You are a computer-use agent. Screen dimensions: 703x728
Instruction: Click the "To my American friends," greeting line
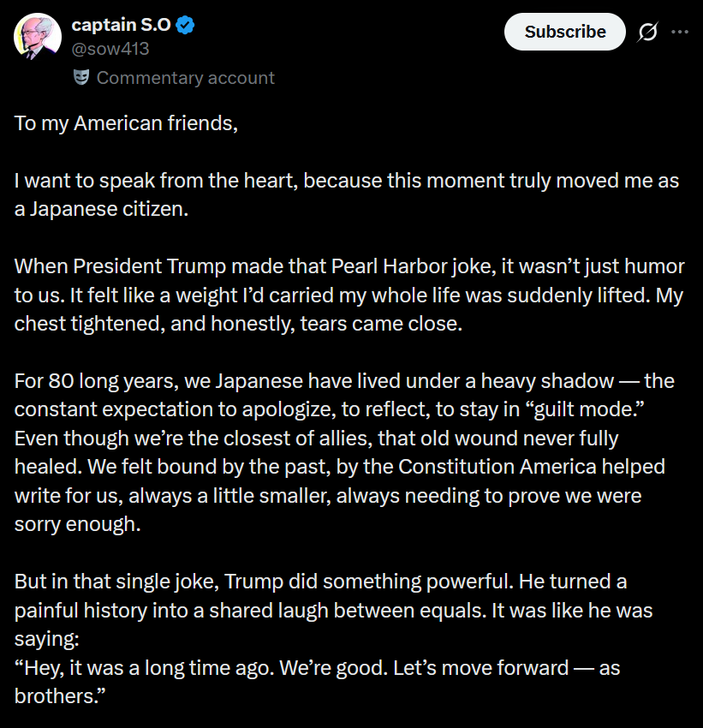click(x=126, y=122)
